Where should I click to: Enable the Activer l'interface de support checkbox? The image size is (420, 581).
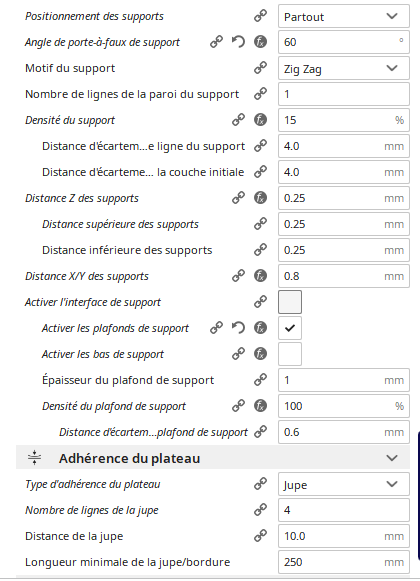290,302
